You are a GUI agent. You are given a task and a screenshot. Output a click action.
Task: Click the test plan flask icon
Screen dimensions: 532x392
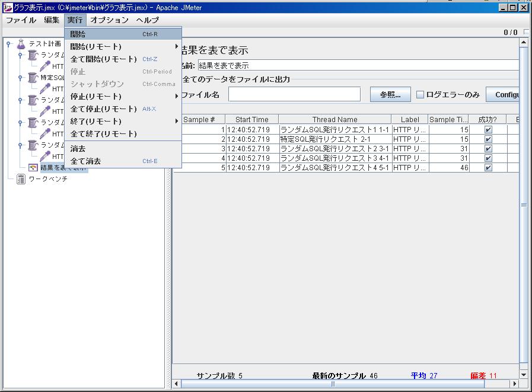(21, 44)
